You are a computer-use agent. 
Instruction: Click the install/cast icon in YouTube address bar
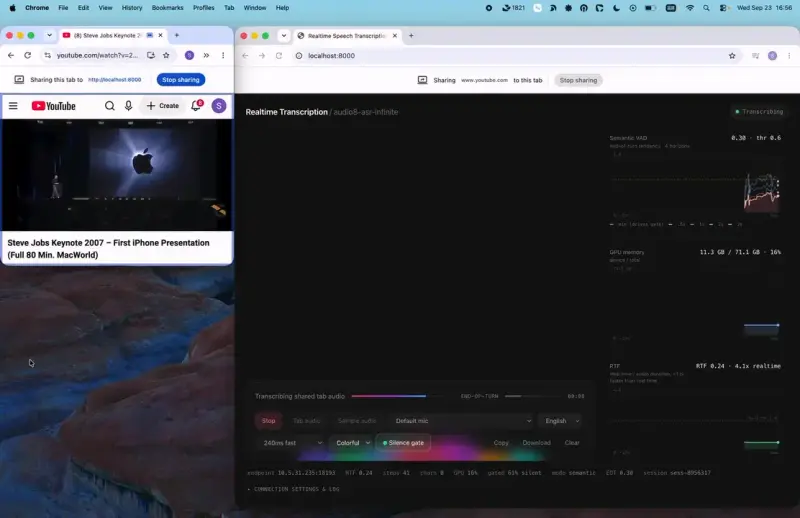pos(151,55)
